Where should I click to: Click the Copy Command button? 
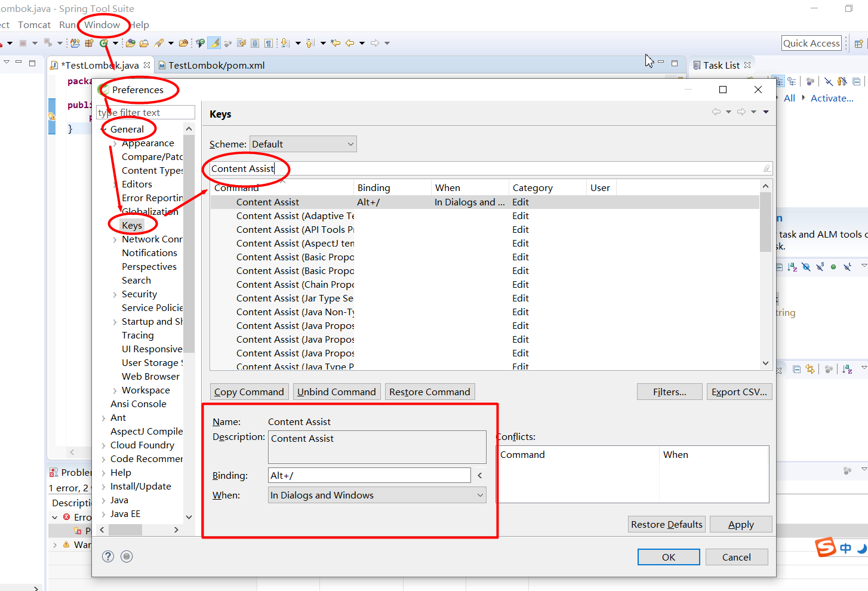[x=249, y=392]
